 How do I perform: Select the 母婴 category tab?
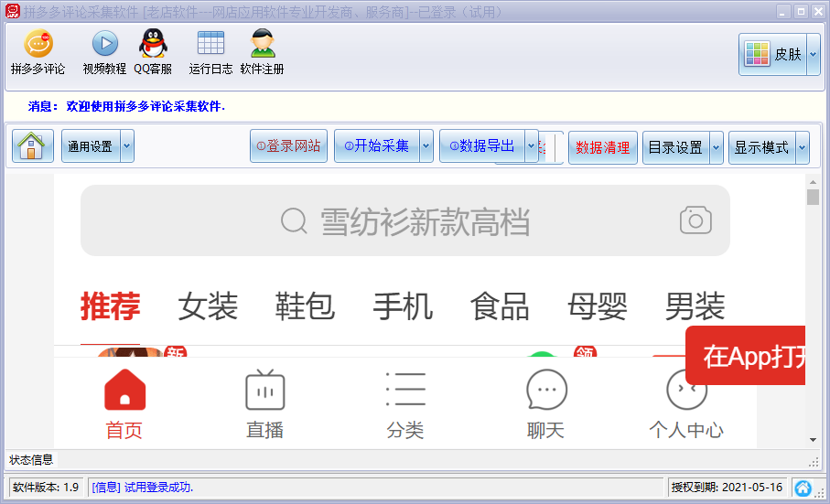point(597,306)
